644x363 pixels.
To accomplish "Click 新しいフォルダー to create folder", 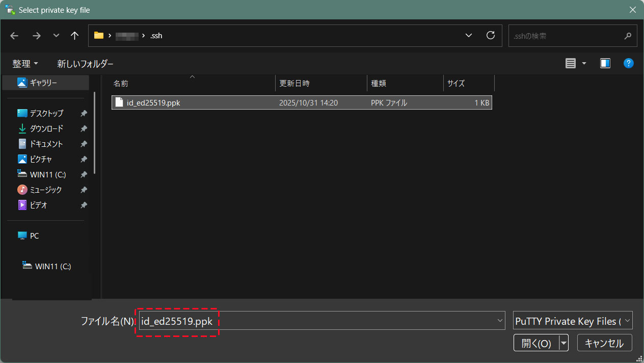I will pos(85,64).
